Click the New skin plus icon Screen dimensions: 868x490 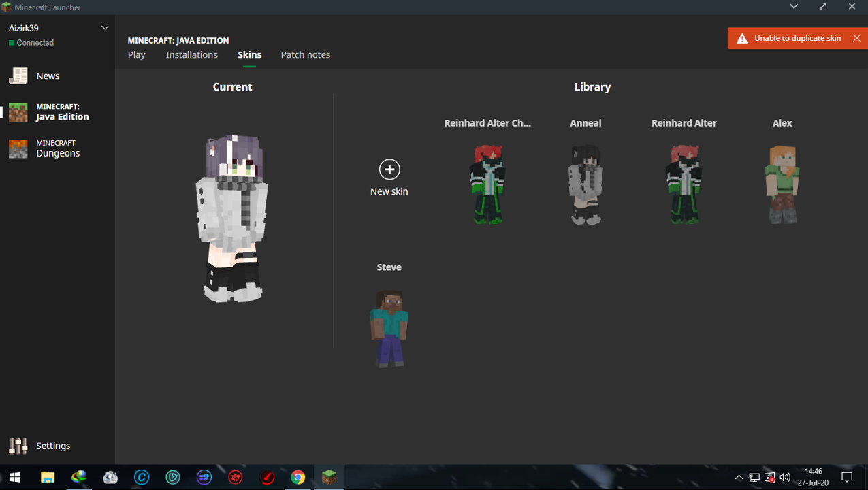point(389,169)
